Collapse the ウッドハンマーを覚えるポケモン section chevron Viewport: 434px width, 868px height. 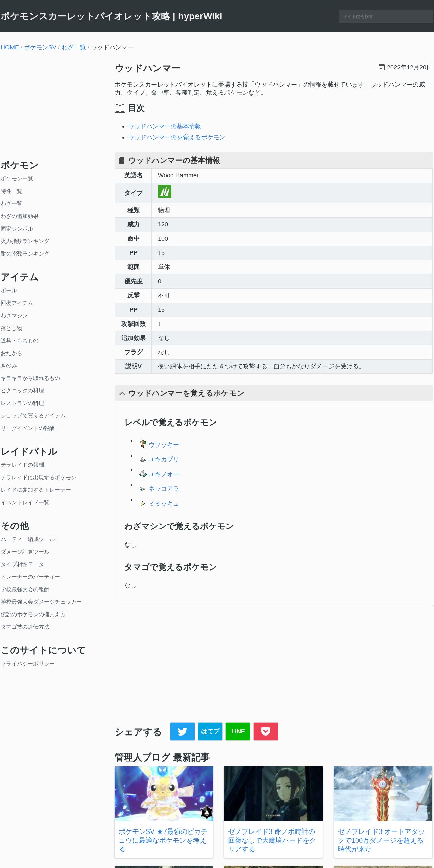[122, 393]
